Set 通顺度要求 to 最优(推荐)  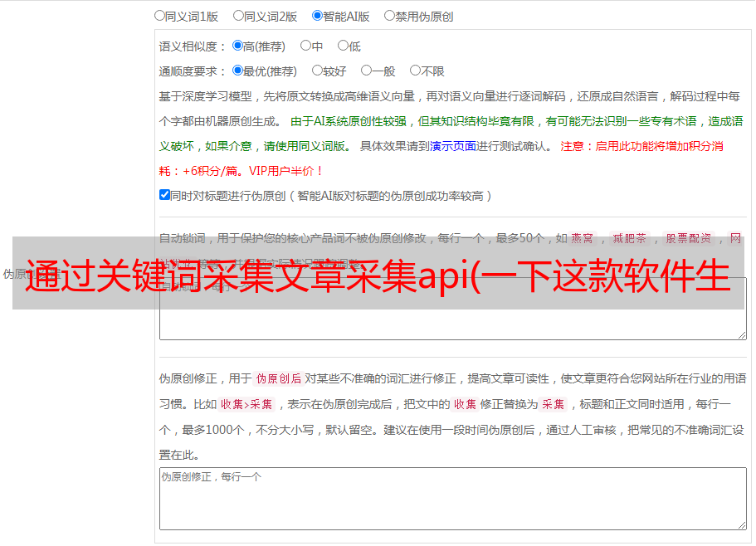click(x=237, y=71)
